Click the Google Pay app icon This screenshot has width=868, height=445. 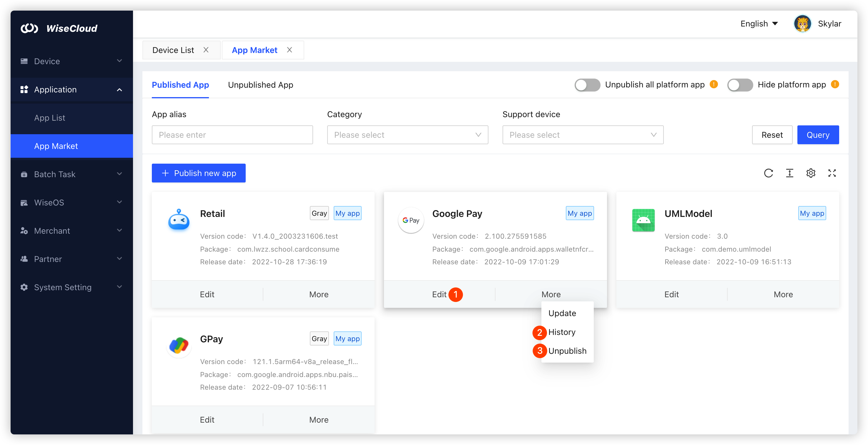point(411,220)
